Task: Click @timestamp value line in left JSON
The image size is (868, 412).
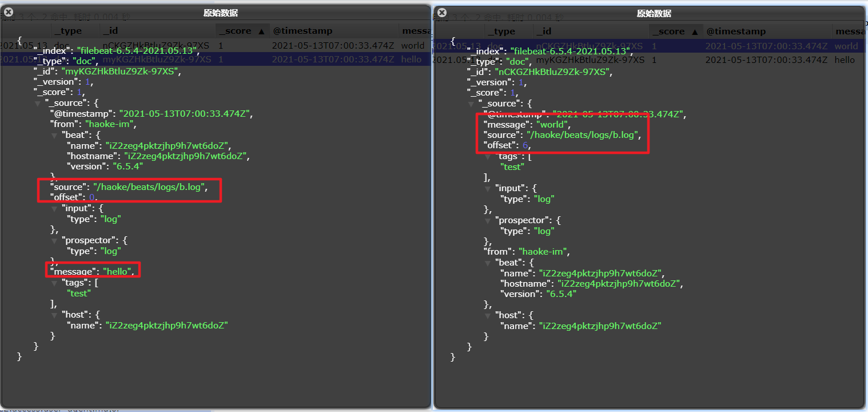Action: (151, 114)
